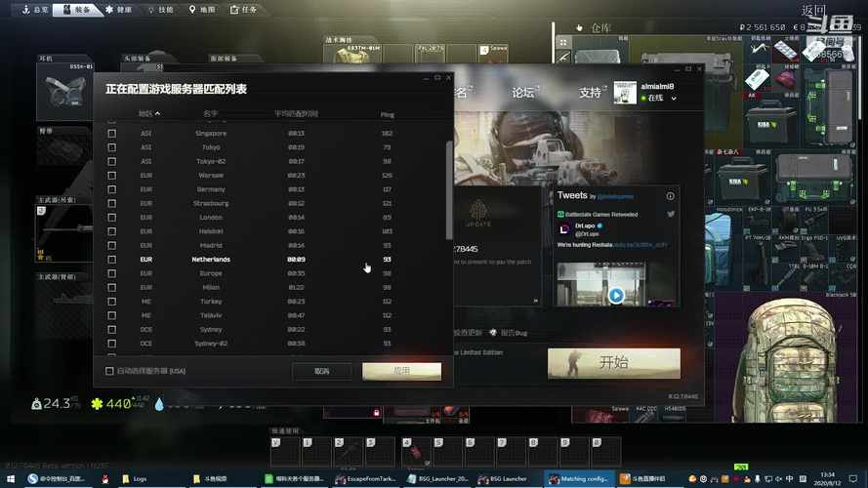Select the item in quick-use slot 4

pos(416,453)
